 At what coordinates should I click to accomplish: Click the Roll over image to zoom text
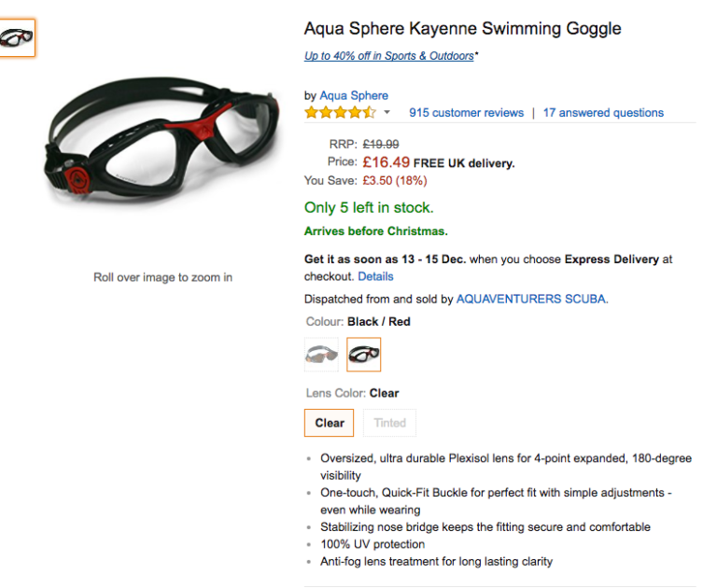[x=162, y=277]
